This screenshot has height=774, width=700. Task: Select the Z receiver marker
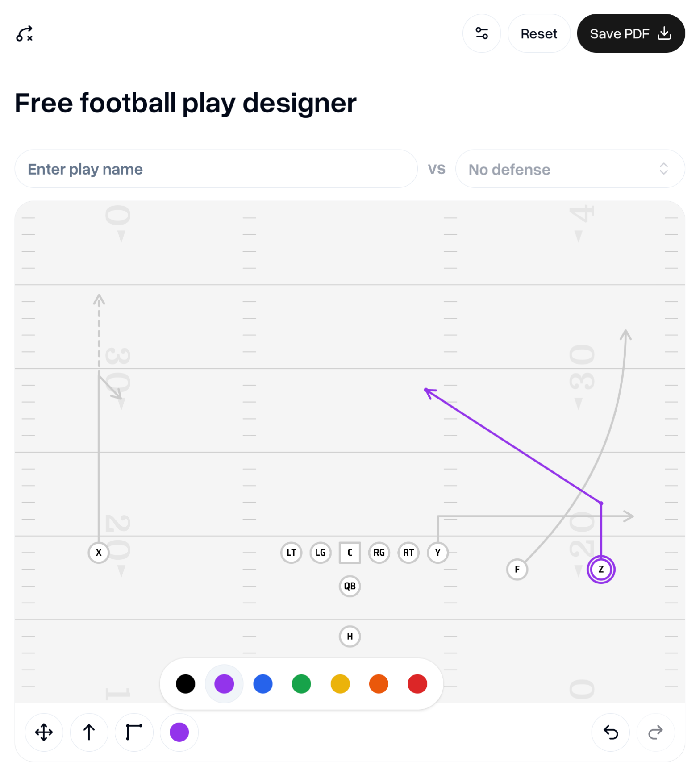[601, 569]
